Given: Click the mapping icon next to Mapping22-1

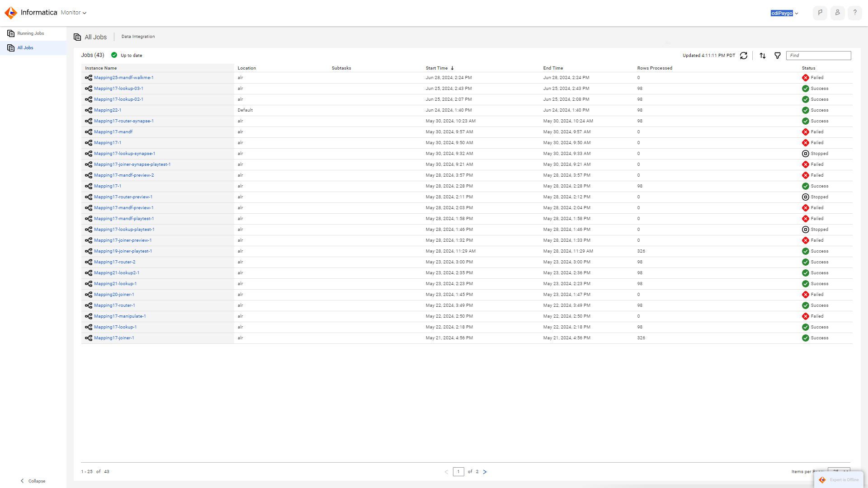Looking at the screenshot, I should pyautogui.click(x=88, y=110).
